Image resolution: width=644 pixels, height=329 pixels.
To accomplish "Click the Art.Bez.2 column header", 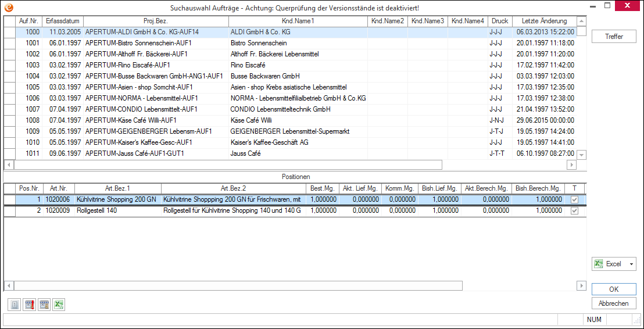I will 233,188.
